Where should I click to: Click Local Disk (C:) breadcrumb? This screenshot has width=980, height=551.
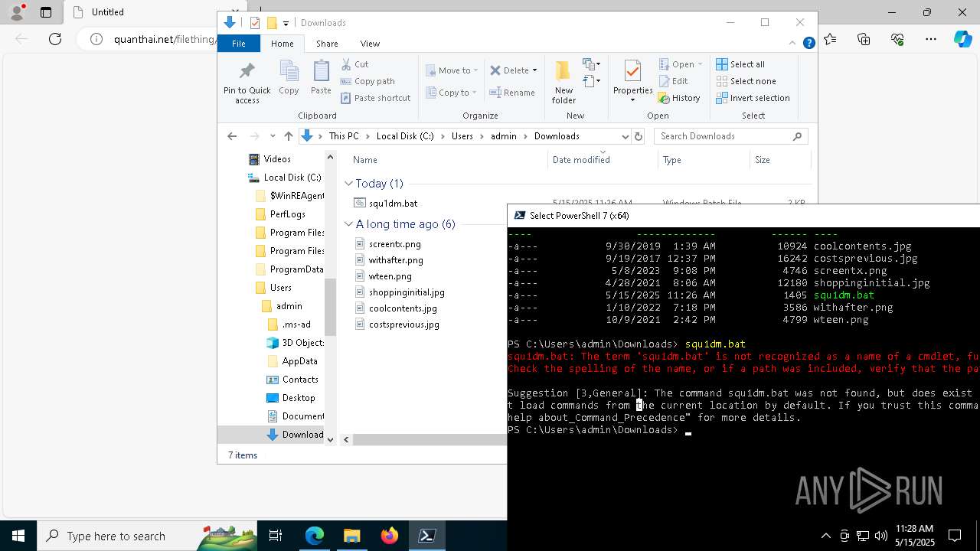tap(405, 136)
